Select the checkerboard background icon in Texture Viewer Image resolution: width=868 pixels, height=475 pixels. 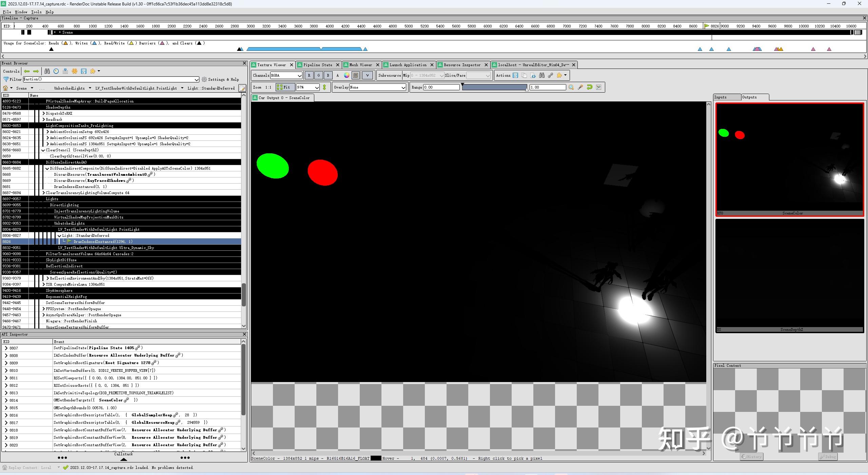pos(355,75)
